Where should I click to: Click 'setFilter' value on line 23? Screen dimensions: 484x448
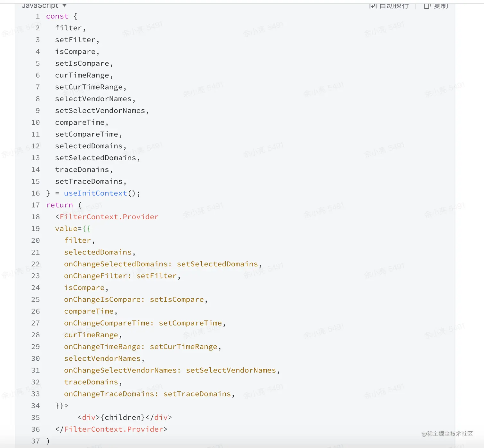(x=157, y=276)
